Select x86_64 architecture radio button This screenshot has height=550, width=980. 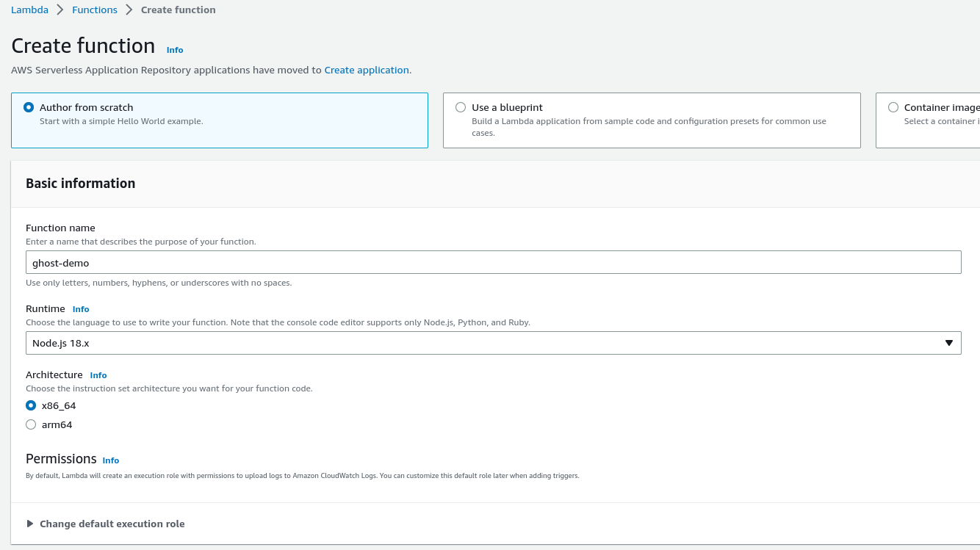[31, 405]
